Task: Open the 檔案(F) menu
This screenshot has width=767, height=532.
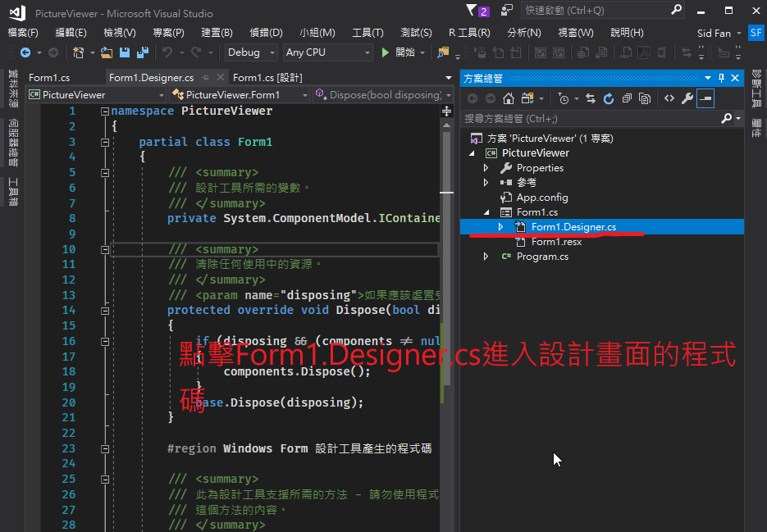Action: (x=23, y=33)
